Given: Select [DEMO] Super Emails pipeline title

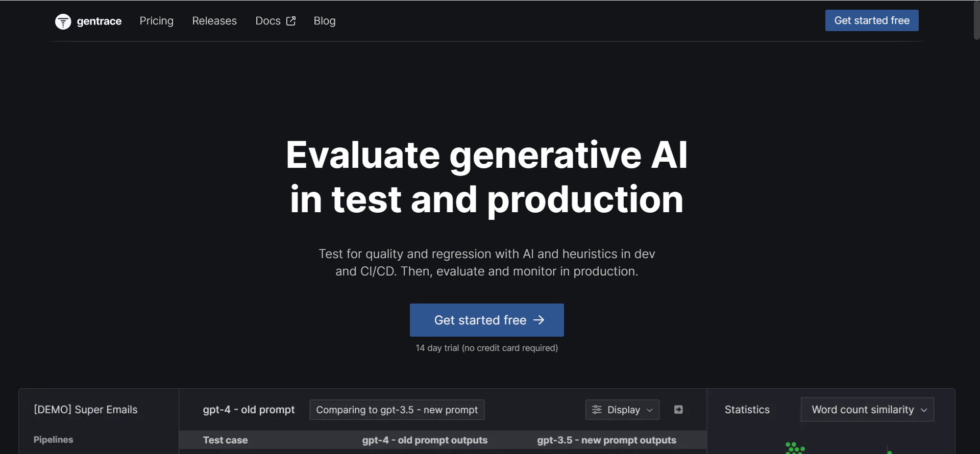Looking at the screenshot, I should point(86,410).
